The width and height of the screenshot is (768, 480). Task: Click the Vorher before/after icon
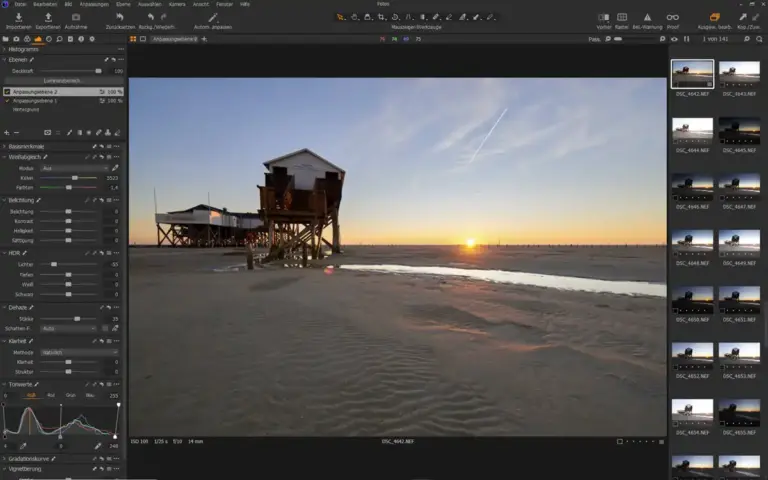[604, 18]
